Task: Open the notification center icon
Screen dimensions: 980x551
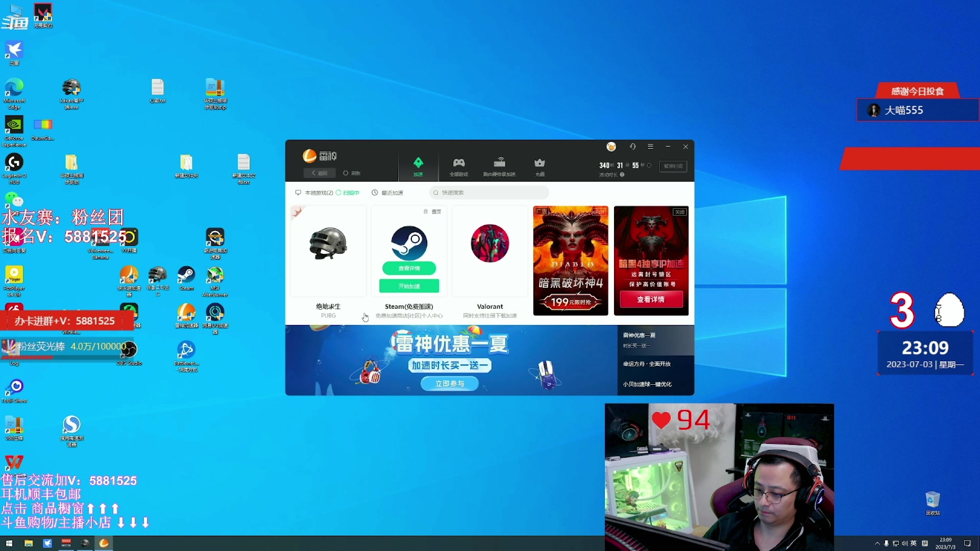Action: pyautogui.click(x=967, y=543)
